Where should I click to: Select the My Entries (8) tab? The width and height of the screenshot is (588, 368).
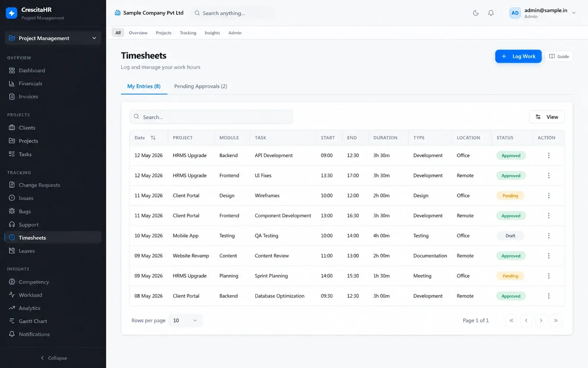[x=144, y=86]
